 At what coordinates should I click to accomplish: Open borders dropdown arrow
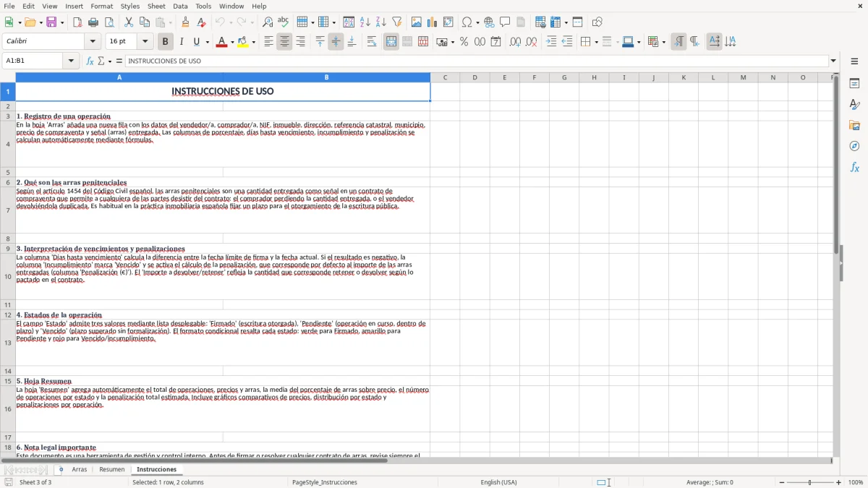coord(595,42)
